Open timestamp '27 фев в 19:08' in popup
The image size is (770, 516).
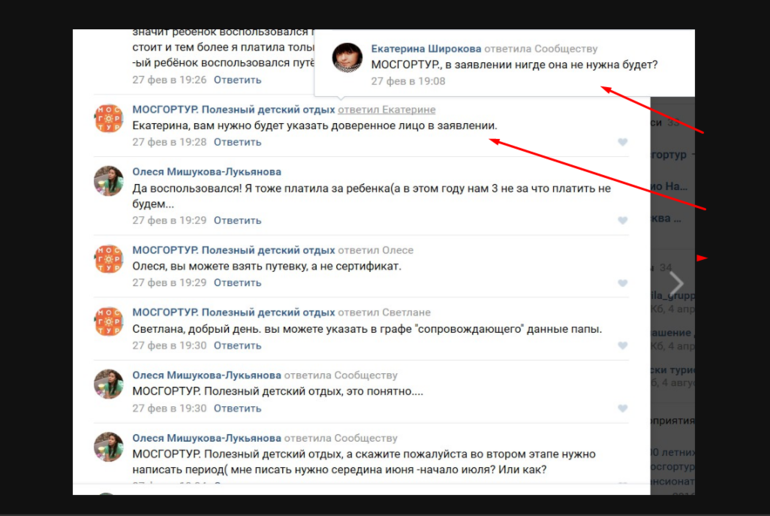click(x=408, y=81)
